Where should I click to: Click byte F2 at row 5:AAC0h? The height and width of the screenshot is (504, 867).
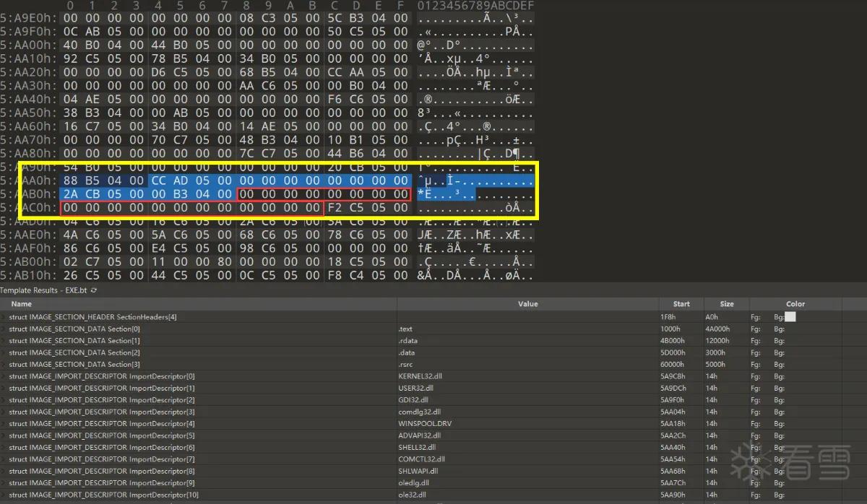pos(335,208)
